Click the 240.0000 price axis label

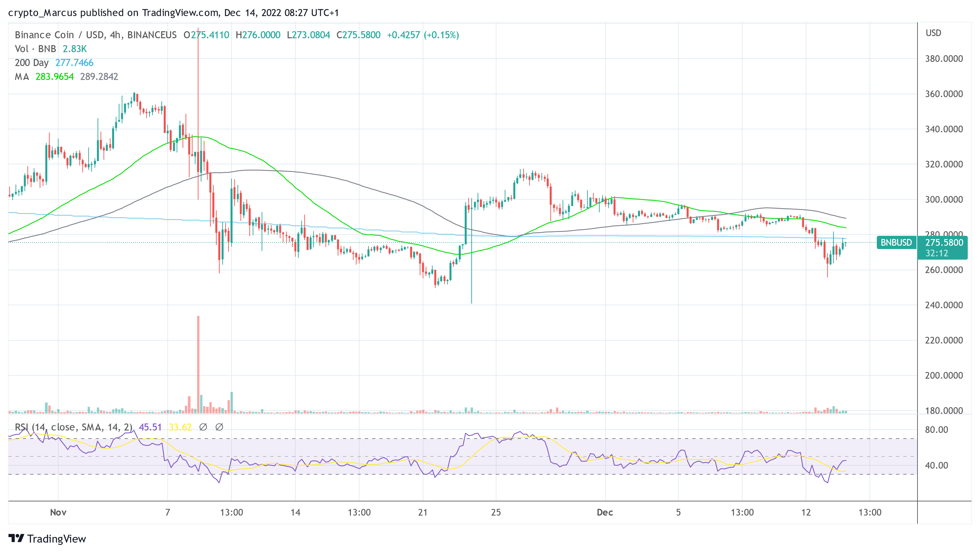(x=944, y=305)
